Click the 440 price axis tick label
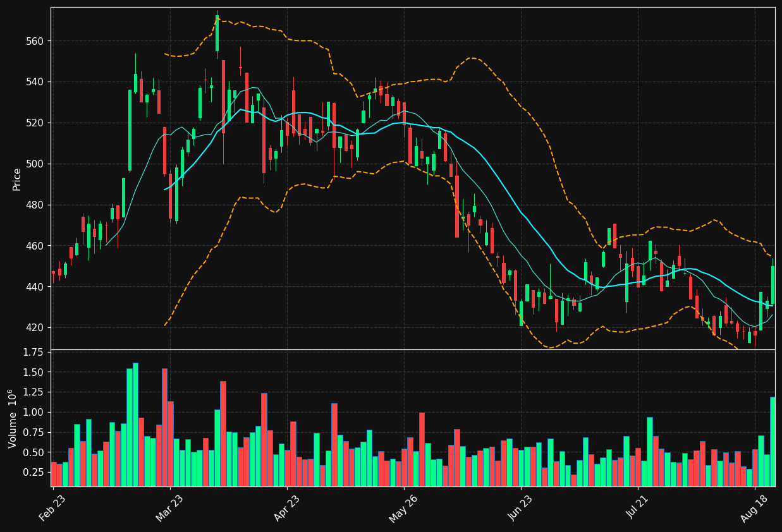The width and height of the screenshot is (782, 532). (35, 287)
